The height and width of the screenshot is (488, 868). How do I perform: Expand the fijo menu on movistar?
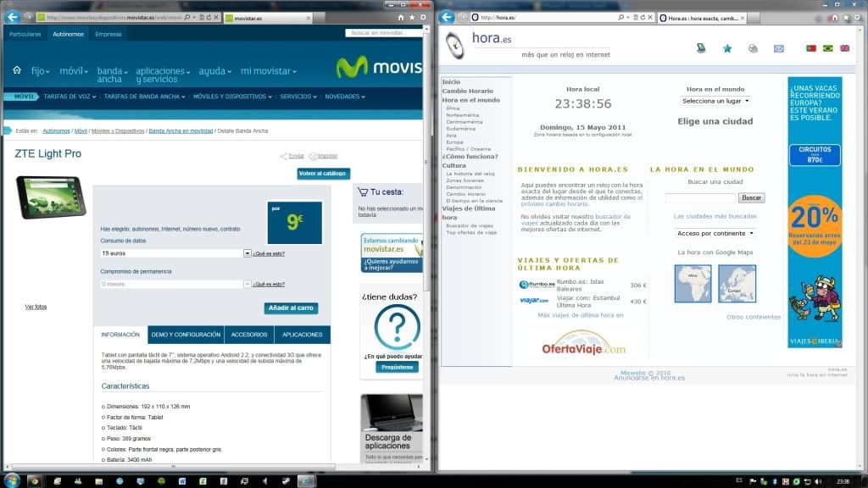[41, 71]
